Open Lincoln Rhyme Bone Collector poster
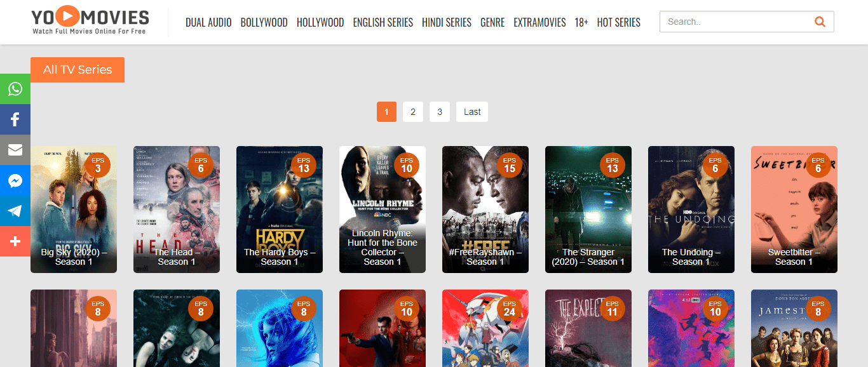The height and width of the screenshot is (367, 868). 383,210
